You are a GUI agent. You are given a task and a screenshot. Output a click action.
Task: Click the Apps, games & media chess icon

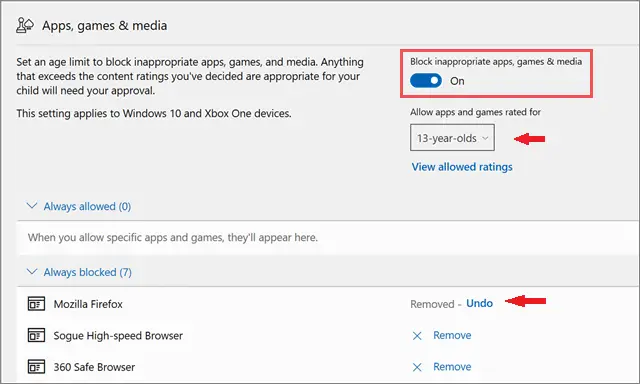click(x=24, y=25)
